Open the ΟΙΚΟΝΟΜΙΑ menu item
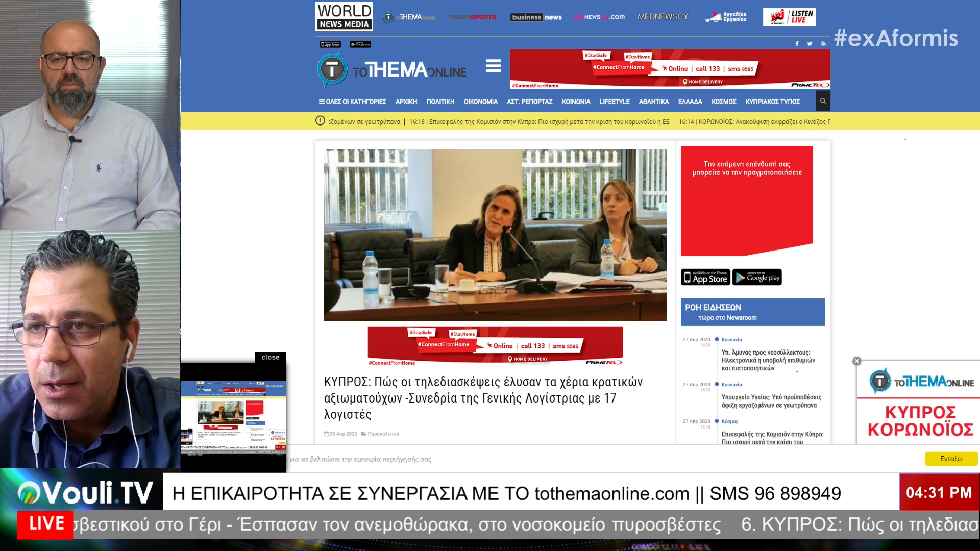 click(x=480, y=102)
